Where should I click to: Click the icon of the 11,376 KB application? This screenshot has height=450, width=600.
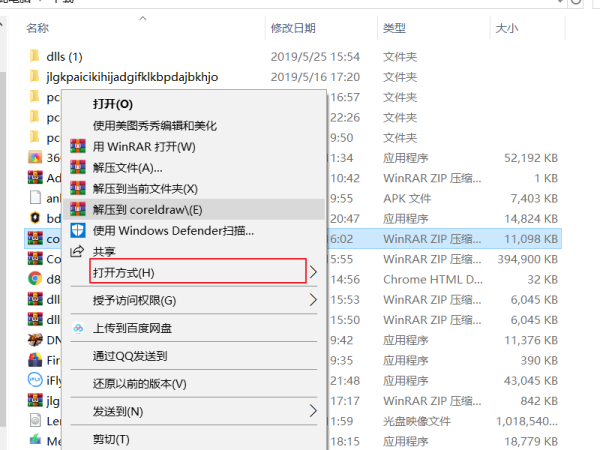click(35, 339)
